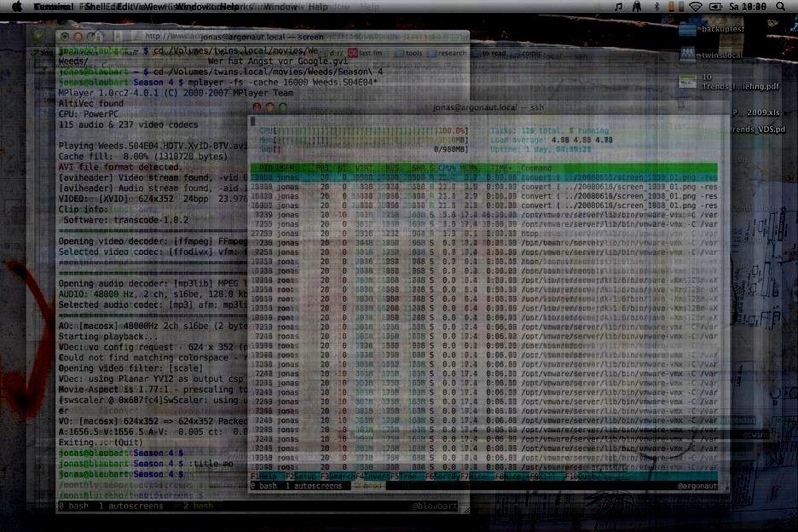Click F2 Setup in htop
The width and height of the screenshot is (798, 532).
coord(301,477)
